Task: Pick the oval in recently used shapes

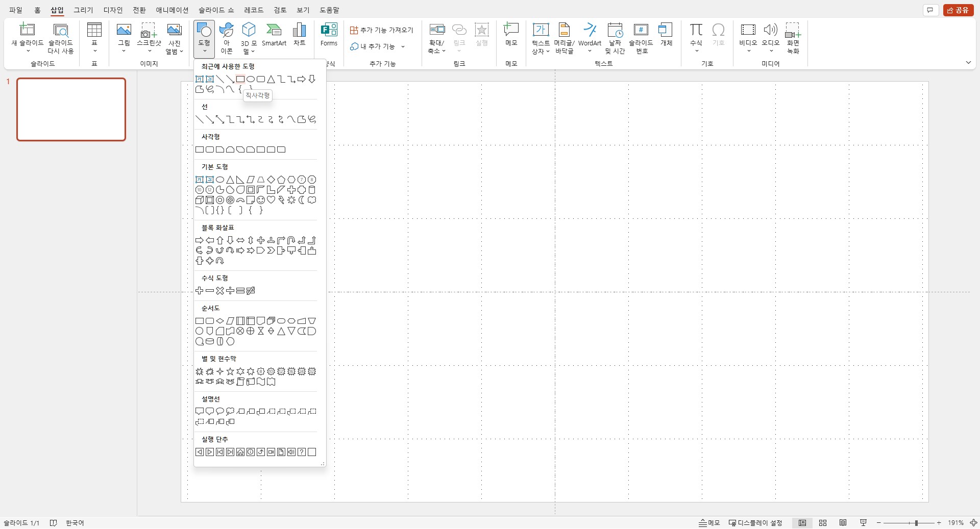Action: [x=251, y=79]
